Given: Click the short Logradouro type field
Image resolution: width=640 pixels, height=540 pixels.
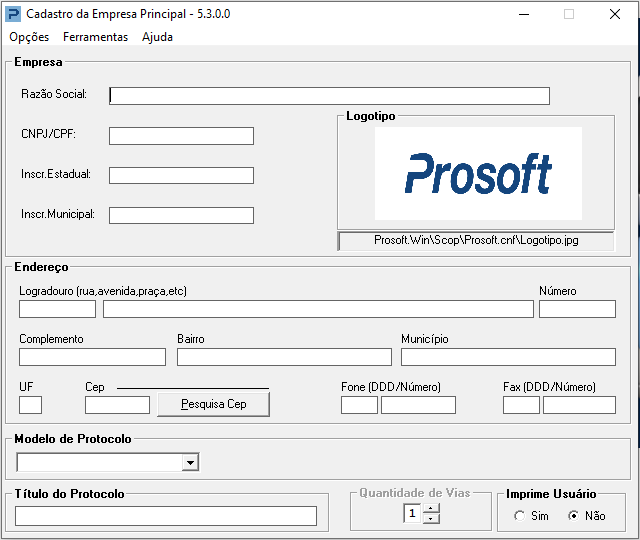Looking at the screenshot, I should 58,309.
